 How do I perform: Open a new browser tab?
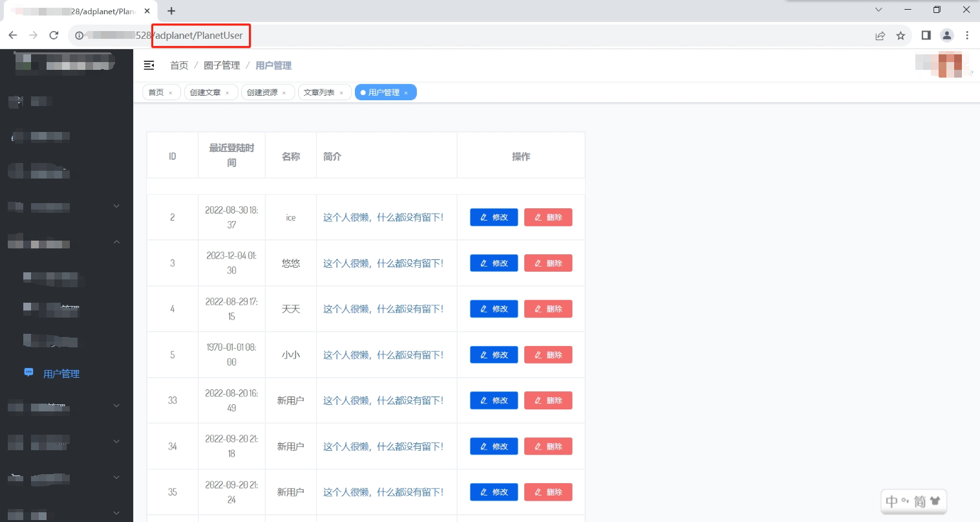pos(171,11)
